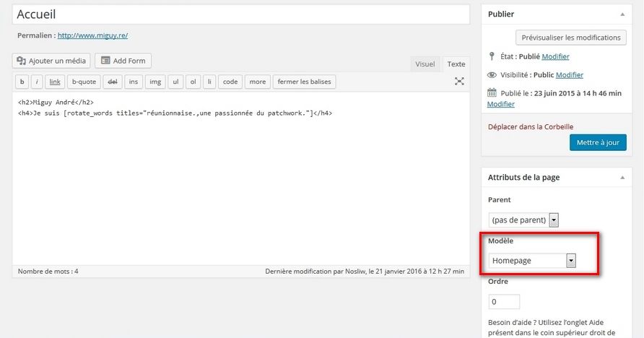Switch to the Texte editor tab

[456, 64]
